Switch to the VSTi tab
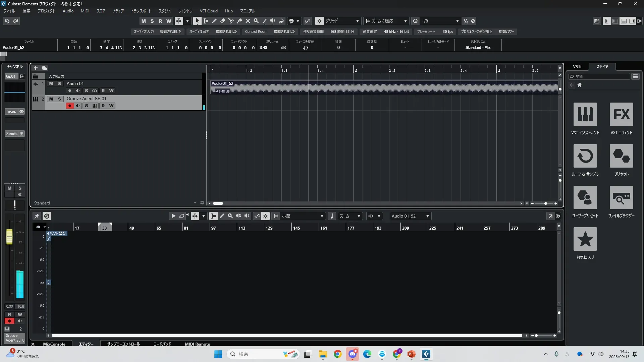Image resolution: width=644 pixels, height=362 pixels. [x=577, y=66]
